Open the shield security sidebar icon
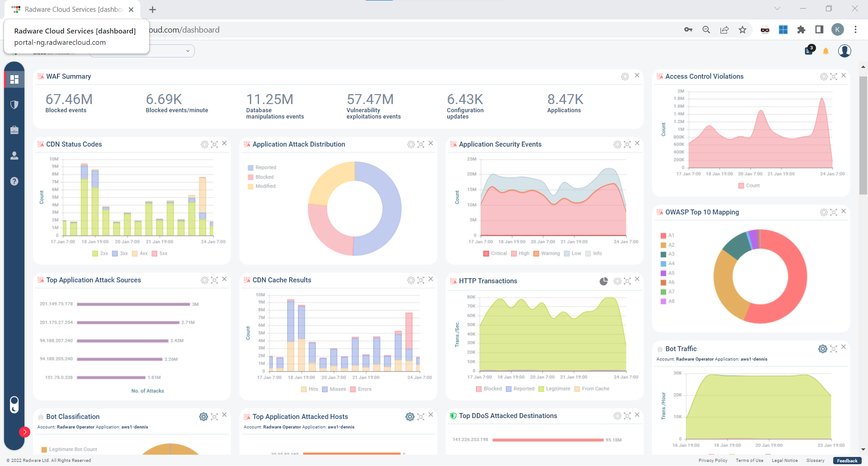Screen dimensions: 868x466 coord(14,105)
